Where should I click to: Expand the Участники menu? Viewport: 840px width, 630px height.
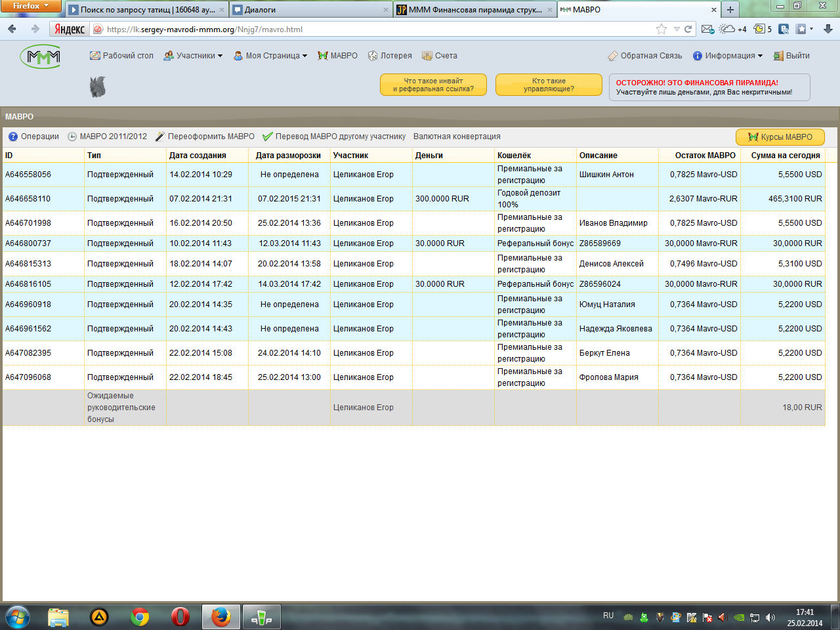193,56
